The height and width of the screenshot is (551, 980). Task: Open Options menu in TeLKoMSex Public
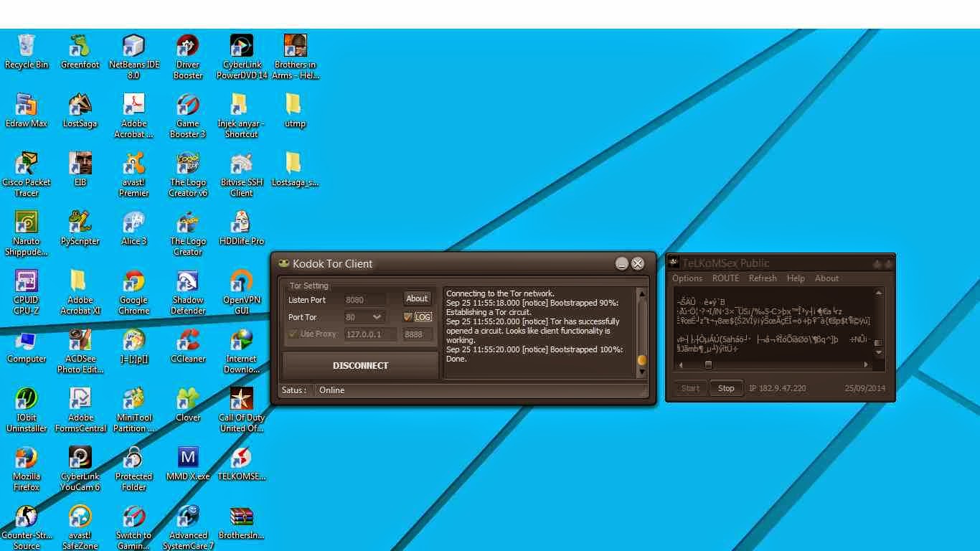[687, 278]
